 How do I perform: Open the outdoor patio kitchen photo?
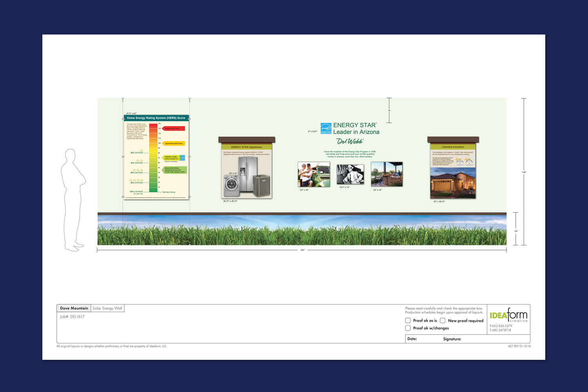[387, 174]
